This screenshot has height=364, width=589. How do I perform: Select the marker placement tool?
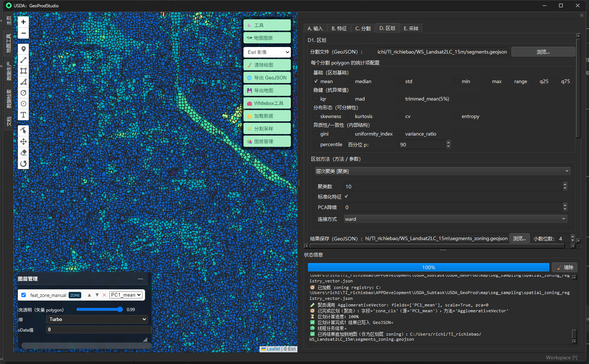(23, 49)
